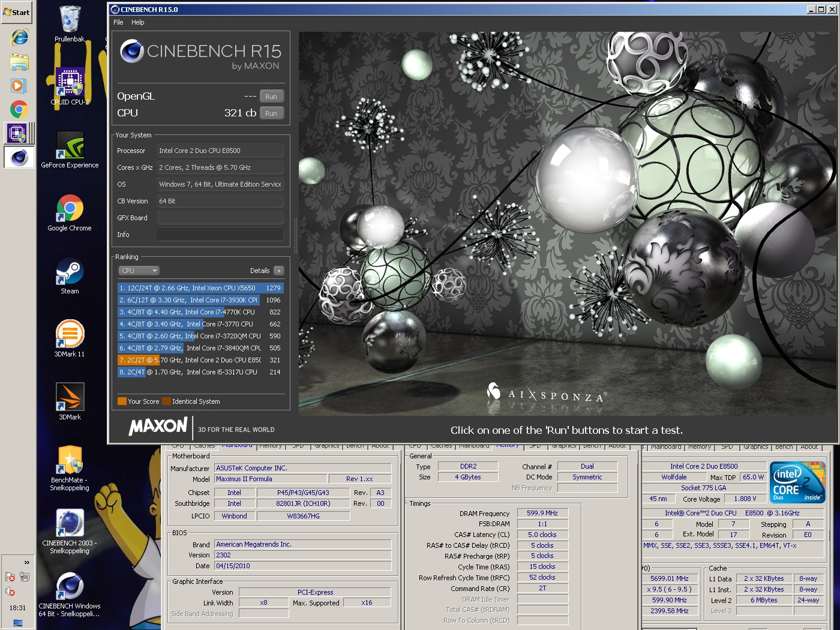Click the 5699.01 MHz core speed value
The height and width of the screenshot is (630, 840).
coord(669,578)
